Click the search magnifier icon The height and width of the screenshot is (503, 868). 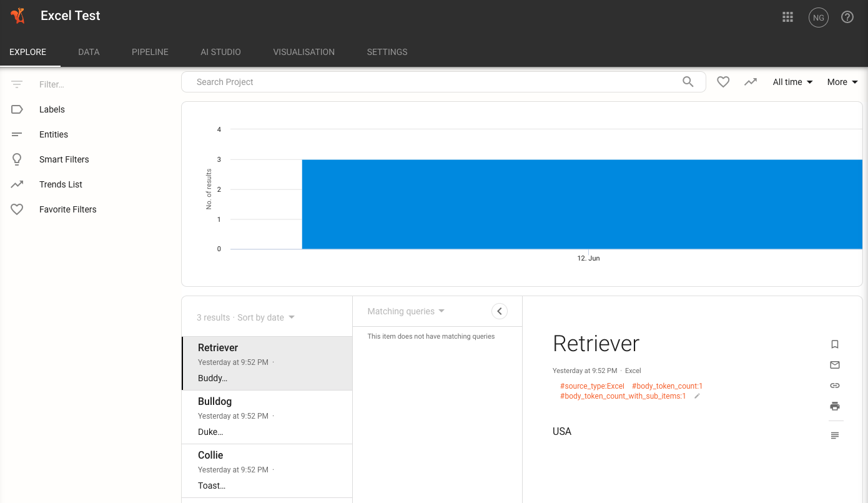688,82
